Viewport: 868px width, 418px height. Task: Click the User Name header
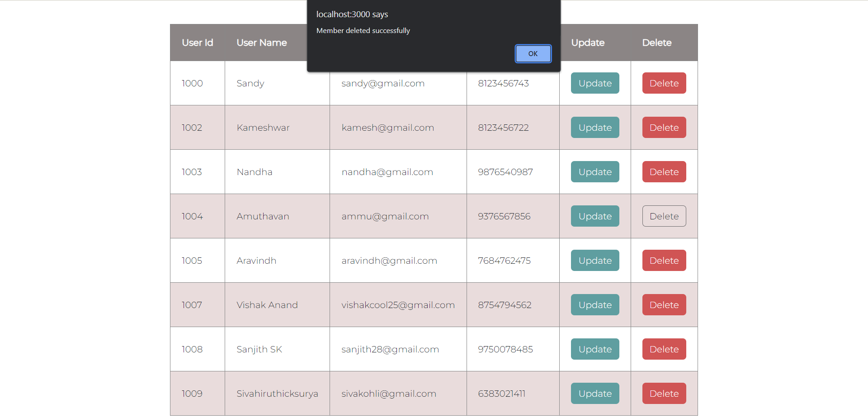261,42
